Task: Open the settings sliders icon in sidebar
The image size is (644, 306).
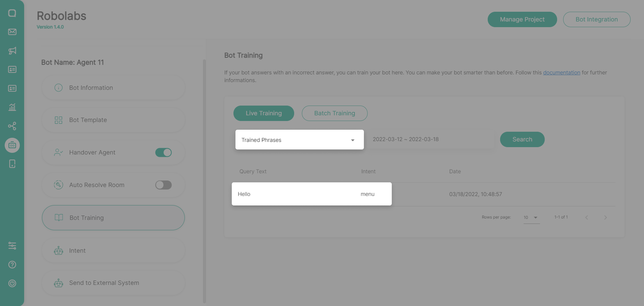Action: pyautogui.click(x=12, y=246)
